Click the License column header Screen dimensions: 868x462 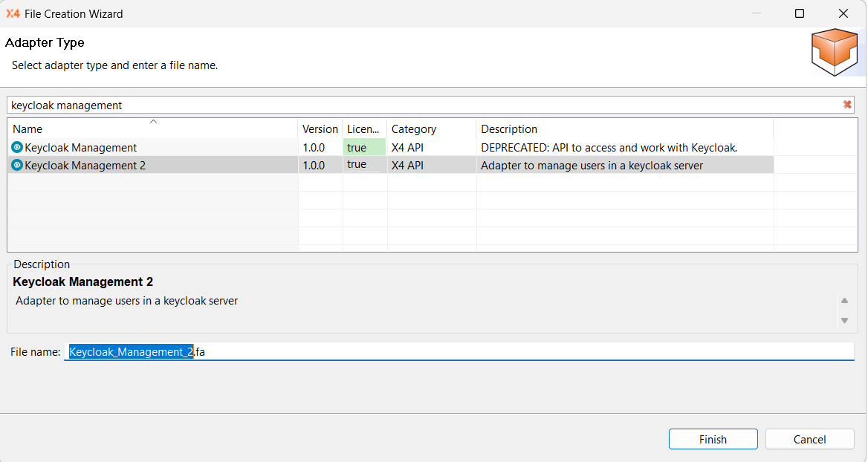364,129
